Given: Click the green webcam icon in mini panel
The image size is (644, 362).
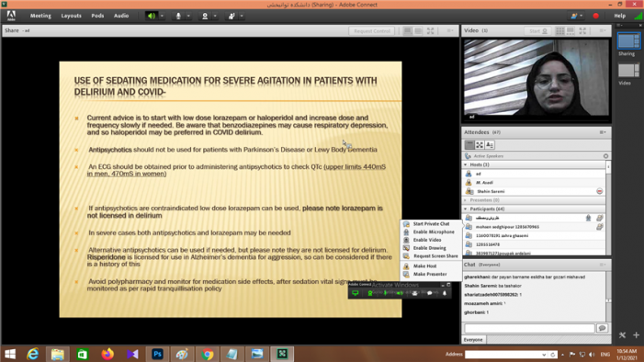Looking at the screenshot, I should tap(370, 293).
